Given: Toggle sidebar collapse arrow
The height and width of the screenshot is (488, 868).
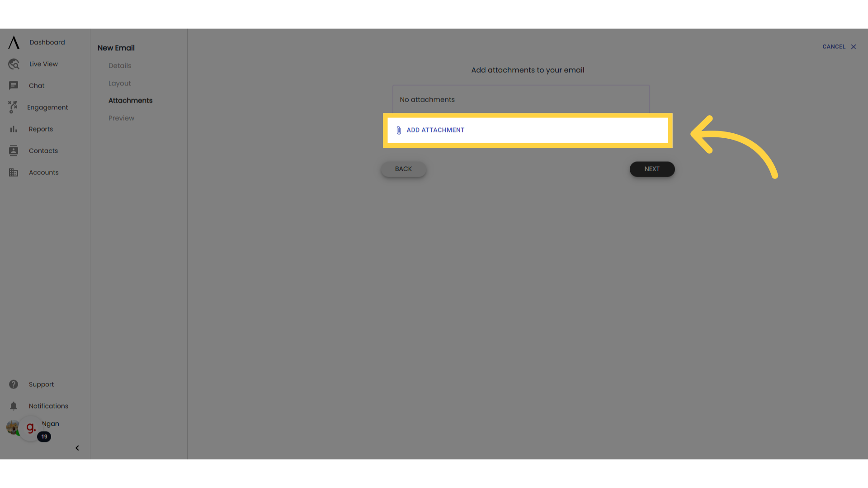Looking at the screenshot, I should click(77, 447).
